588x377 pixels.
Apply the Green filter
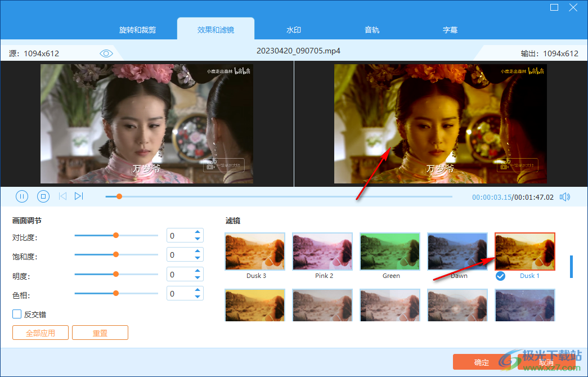pyautogui.click(x=390, y=252)
